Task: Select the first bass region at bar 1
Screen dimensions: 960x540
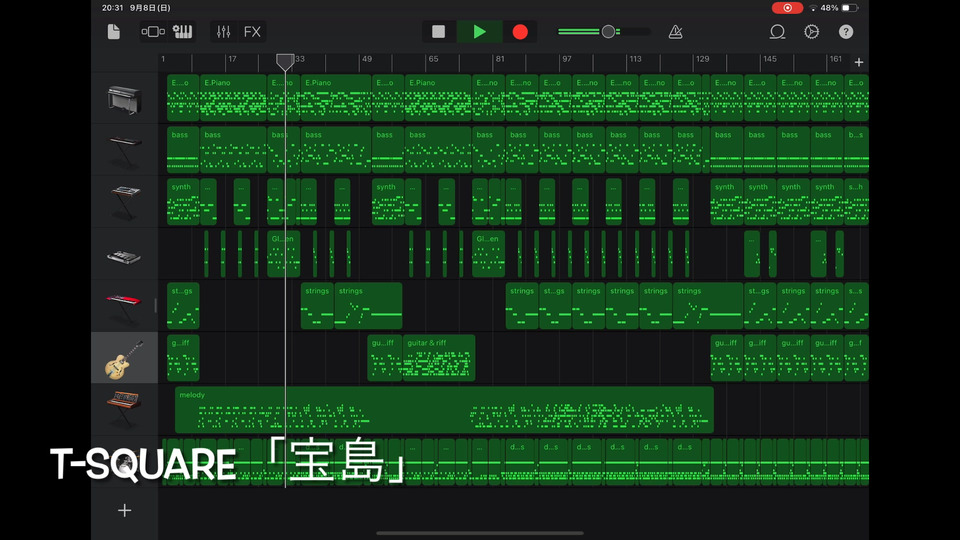Action: pos(182,150)
